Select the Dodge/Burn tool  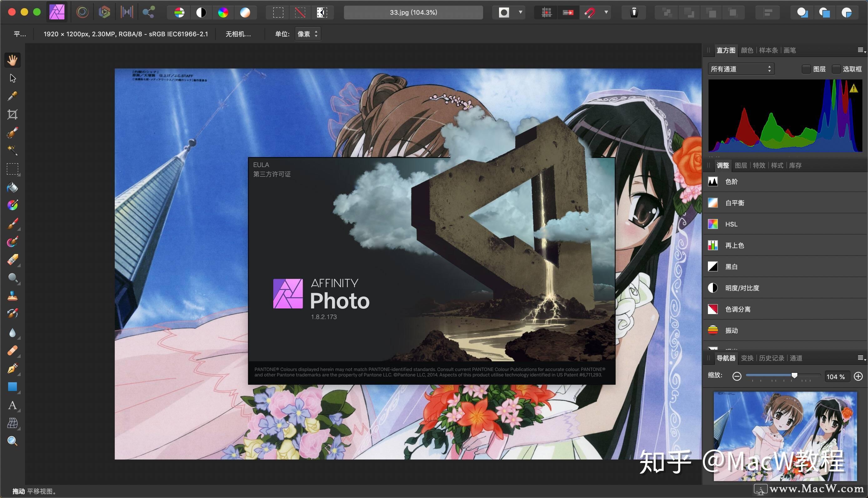[x=13, y=278]
